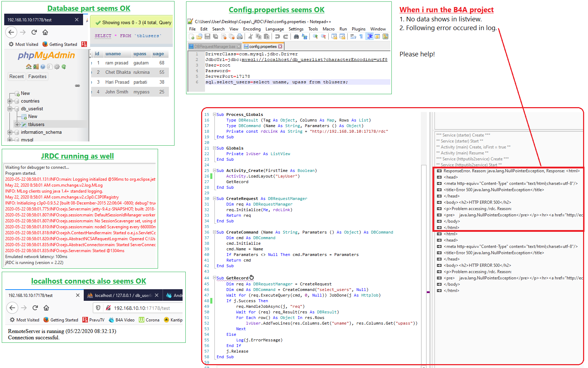Screen dimensions: 588x368
Task: Open the Encoding menu in Notepad++
Action: 252,29
